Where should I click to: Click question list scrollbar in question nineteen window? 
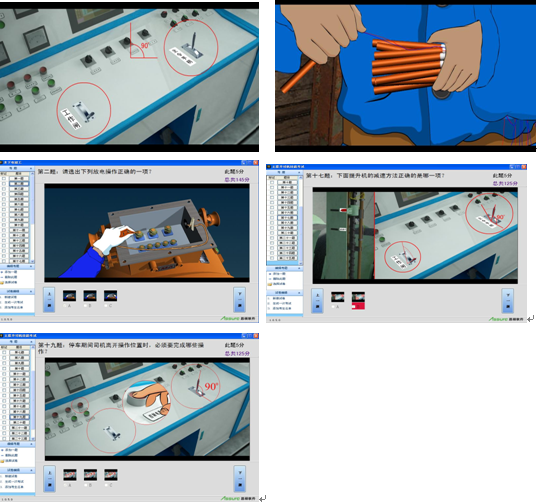pyautogui.click(x=33, y=392)
